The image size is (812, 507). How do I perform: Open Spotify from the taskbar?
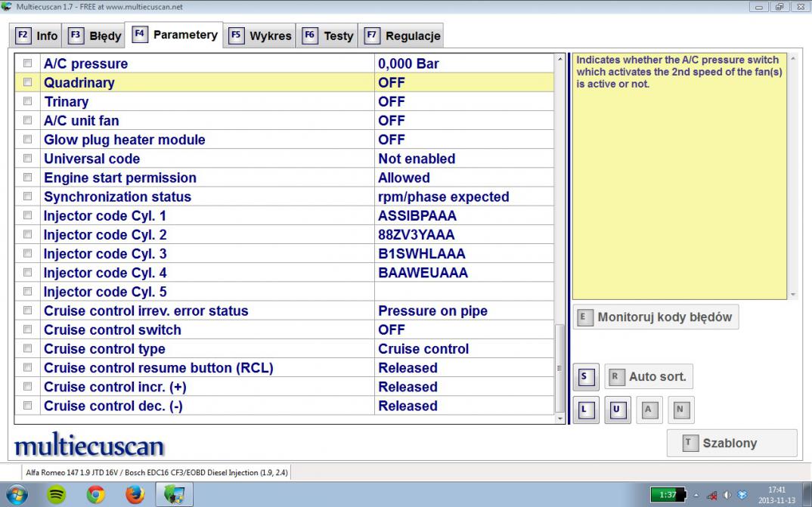(x=57, y=494)
